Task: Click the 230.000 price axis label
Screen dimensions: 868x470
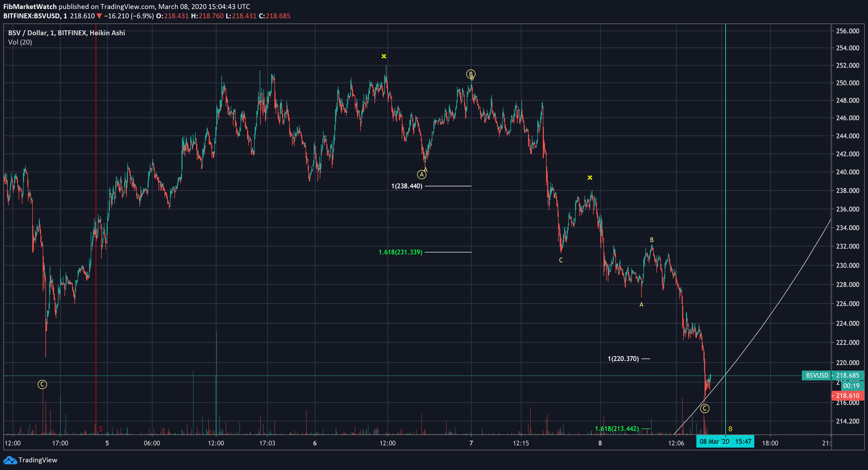Action: coord(848,265)
